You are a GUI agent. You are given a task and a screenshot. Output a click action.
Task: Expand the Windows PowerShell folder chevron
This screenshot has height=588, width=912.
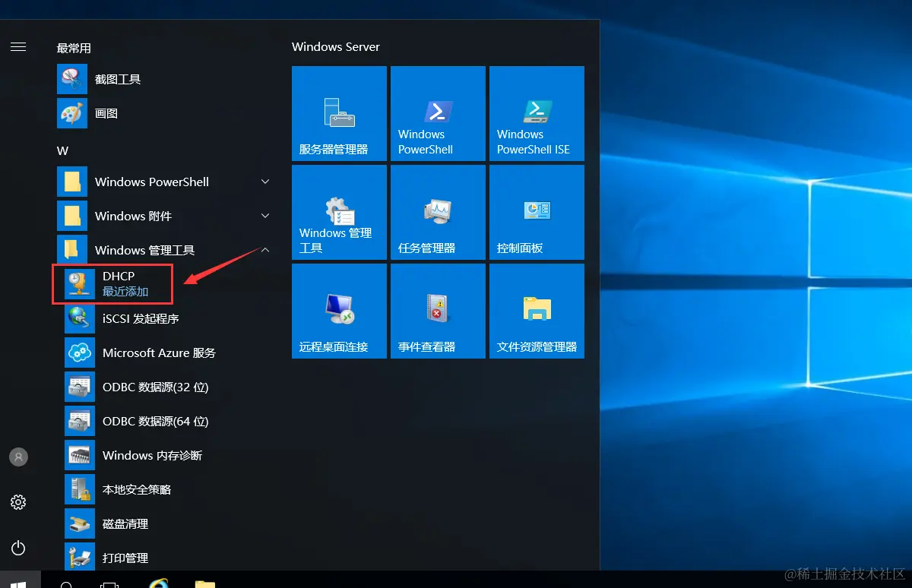coord(265,182)
